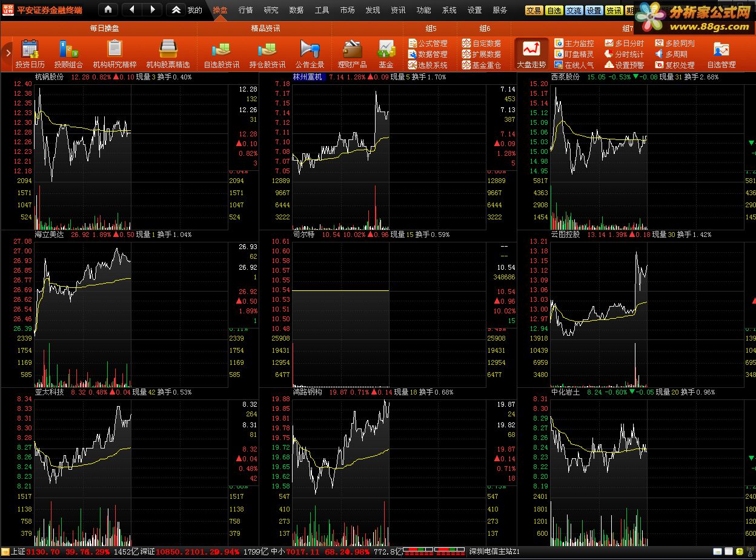Open the 市场 menu
Screen dimensions: 756x560
[x=347, y=10]
